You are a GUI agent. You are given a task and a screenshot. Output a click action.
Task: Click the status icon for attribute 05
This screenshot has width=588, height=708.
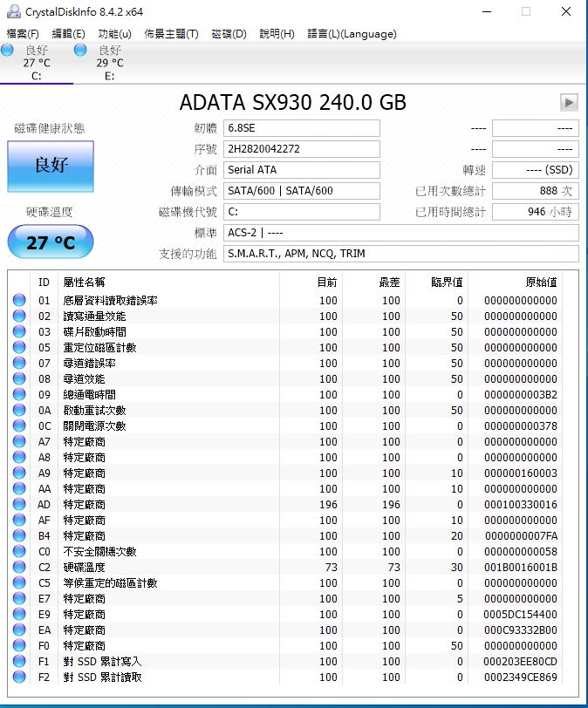(x=19, y=347)
